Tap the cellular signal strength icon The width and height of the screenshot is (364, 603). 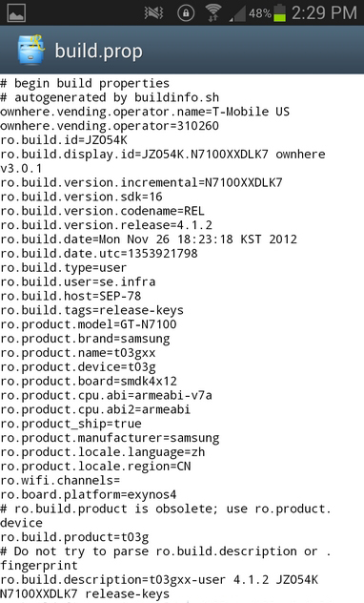tap(237, 14)
